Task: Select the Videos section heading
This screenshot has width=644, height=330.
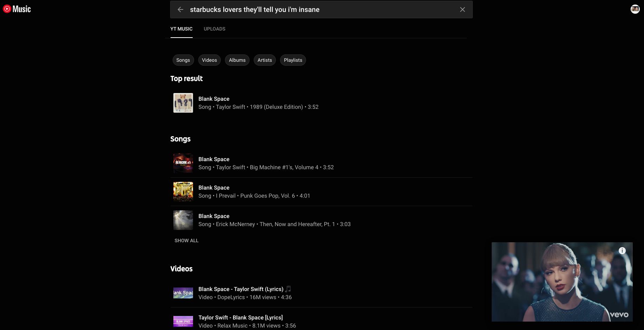Action: [x=181, y=269]
